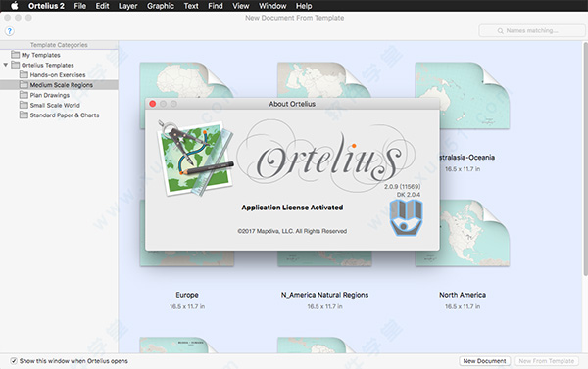The width and height of the screenshot is (588, 369).
Task: Open the File menu
Action: (x=80, y=6)
